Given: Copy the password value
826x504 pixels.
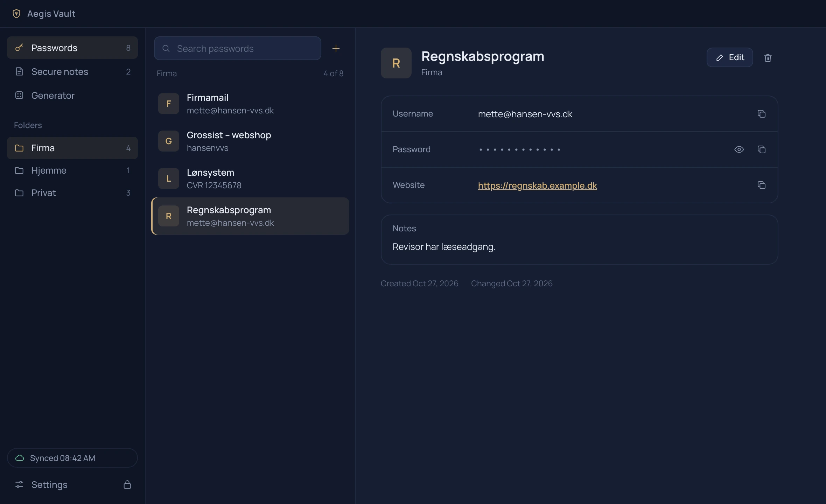Looking at the screenshot, I should coord(762,149).
